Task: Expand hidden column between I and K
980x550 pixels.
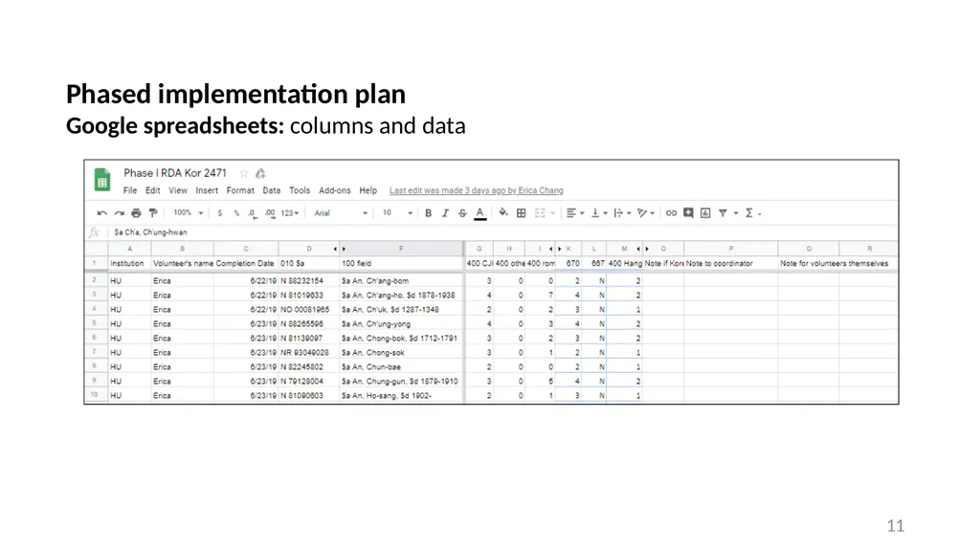Action: coord(555,249)
